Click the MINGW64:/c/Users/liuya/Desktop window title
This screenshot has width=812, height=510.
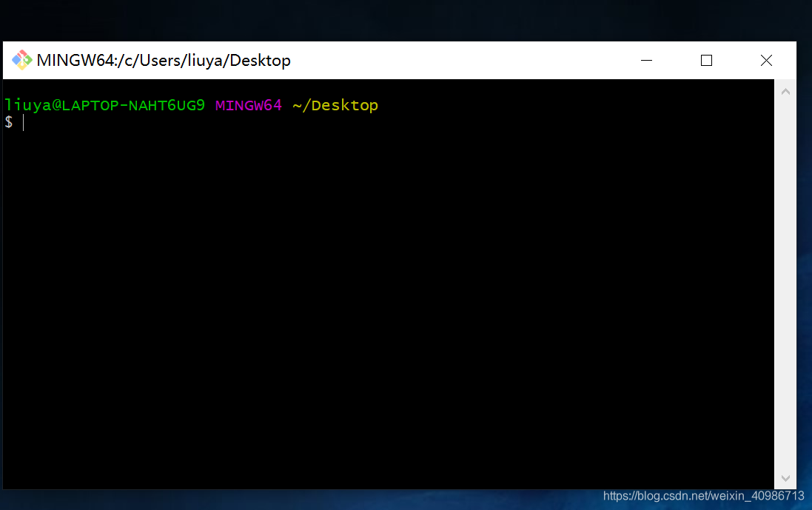click(164, 61)
